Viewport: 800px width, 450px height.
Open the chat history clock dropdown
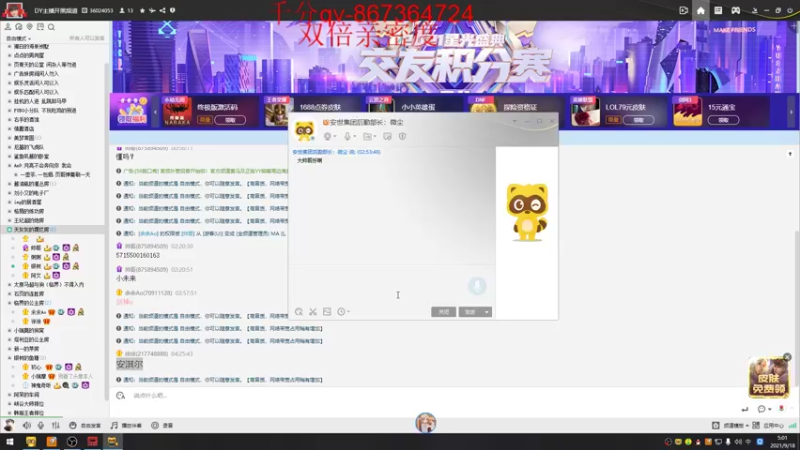coord(343,312)
